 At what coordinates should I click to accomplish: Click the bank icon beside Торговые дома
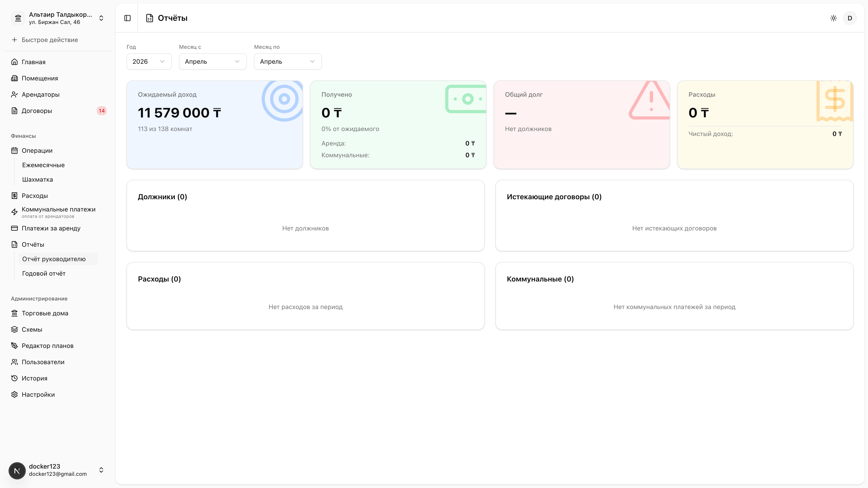(x=14, y=313)
